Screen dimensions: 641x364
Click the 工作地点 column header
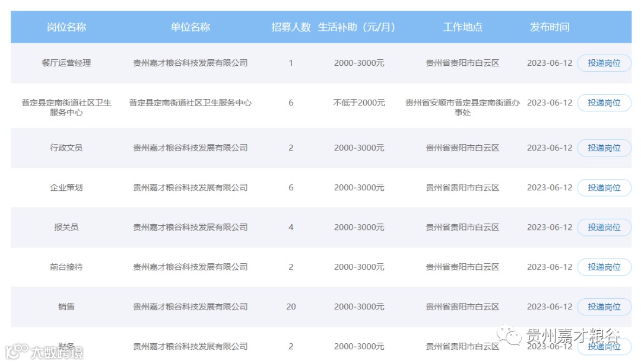pos(463,27)
